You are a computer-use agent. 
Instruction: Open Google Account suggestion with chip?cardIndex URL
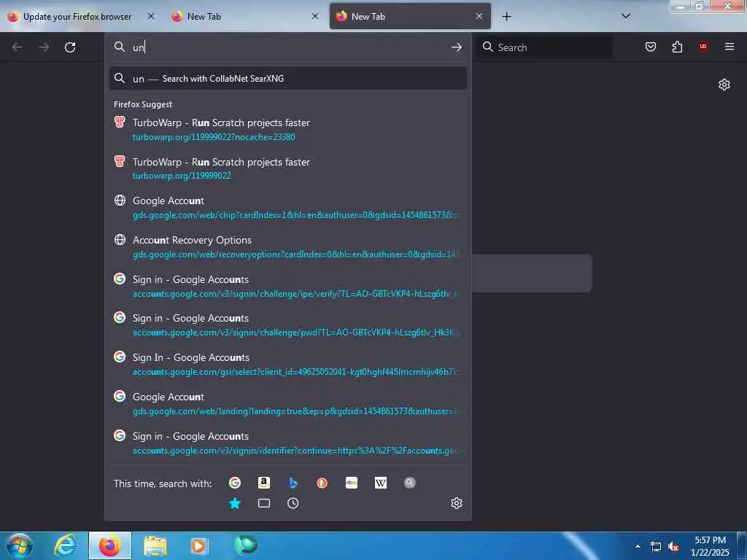click(288, 208)
